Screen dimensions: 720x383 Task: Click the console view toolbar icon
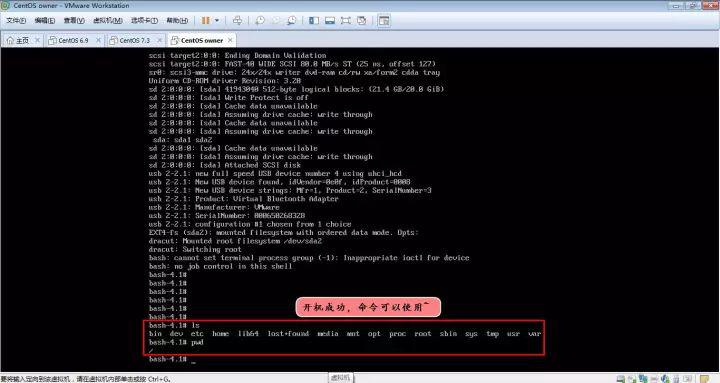coord(384,21)
